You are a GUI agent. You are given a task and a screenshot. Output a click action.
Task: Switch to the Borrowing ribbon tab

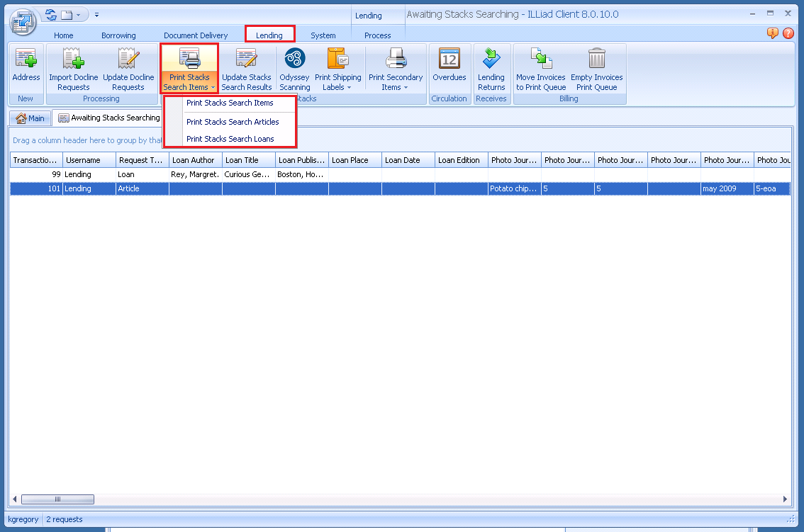coord(118,35)
